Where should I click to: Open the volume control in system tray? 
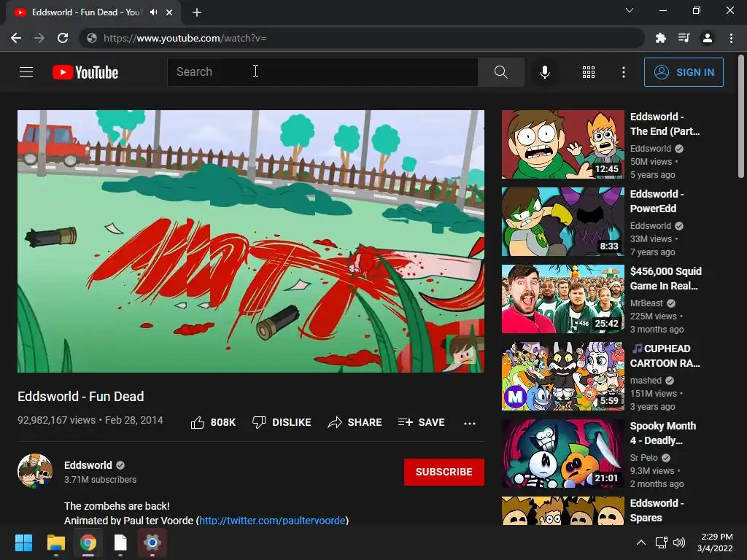pos(679,542)
